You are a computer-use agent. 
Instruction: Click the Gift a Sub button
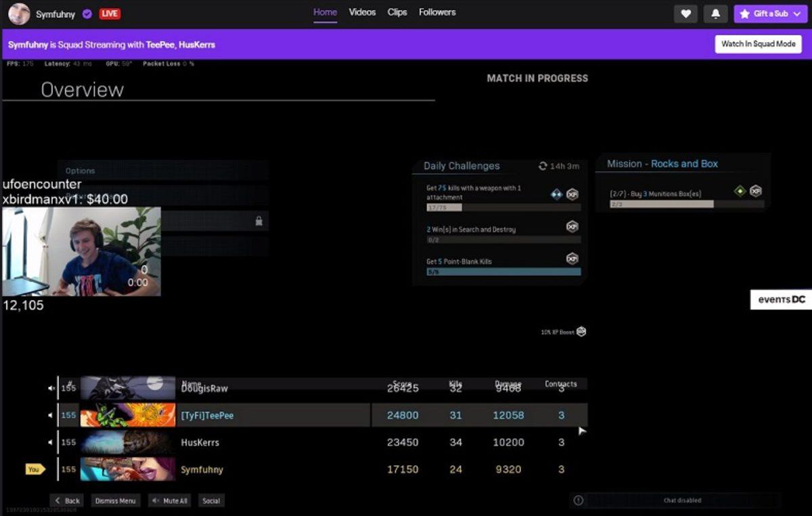coord(770,13)
